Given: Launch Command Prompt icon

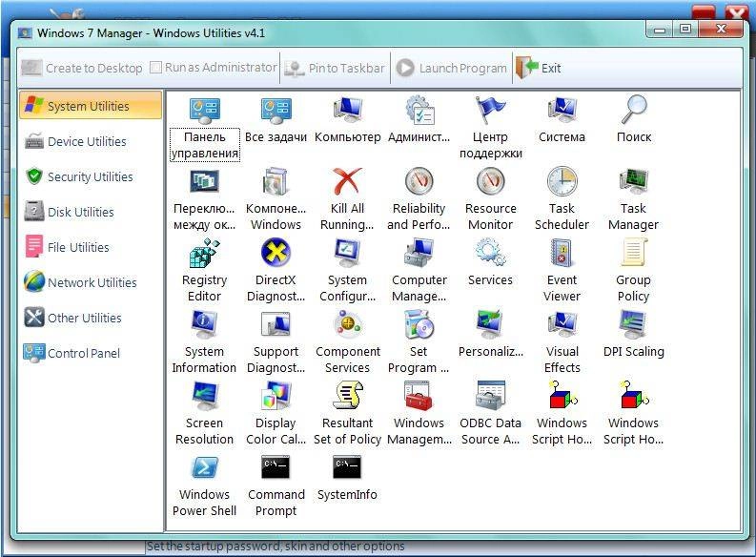Looking at the screenshot, I should tap(276, 467).
